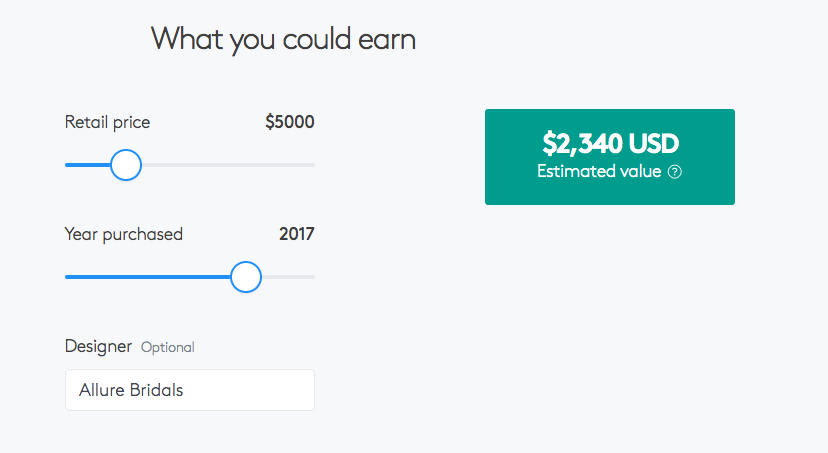The image size is (828, 453).
Task: Select the $5000 retail price value
Action: pos(289,122)
